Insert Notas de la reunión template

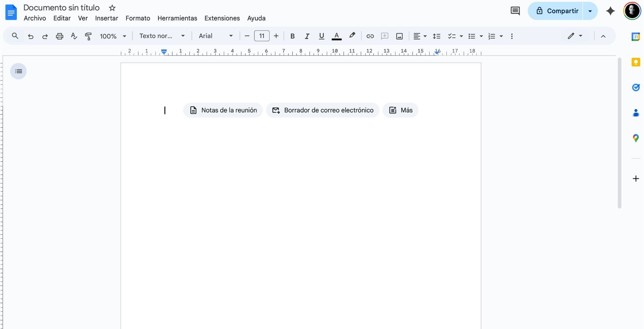click(x=223, y=110)
